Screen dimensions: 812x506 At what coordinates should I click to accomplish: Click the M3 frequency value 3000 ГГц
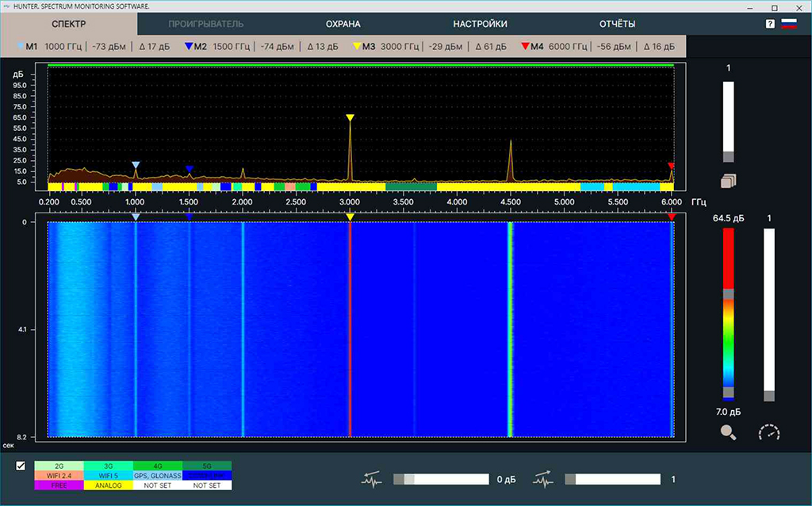pos(400,47)
